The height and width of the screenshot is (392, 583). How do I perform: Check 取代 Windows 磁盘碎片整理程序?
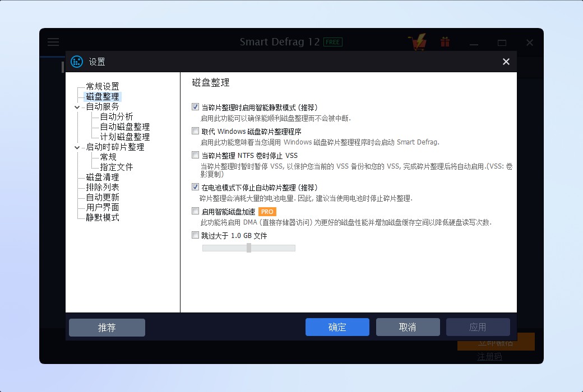click(x=195, y=131)
